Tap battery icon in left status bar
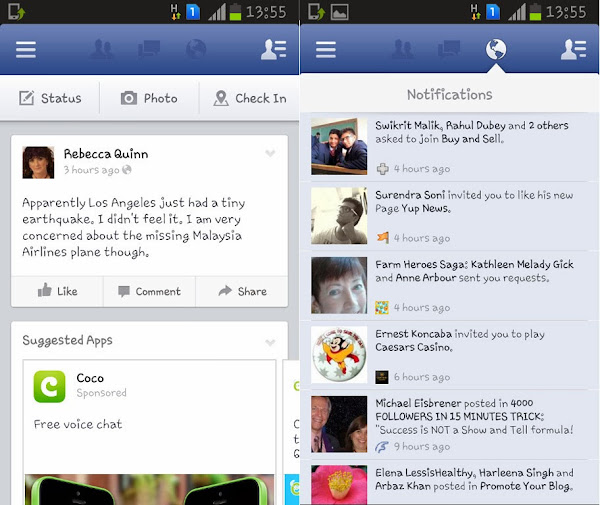Viewport: 600px width, 505px height. 235,12
